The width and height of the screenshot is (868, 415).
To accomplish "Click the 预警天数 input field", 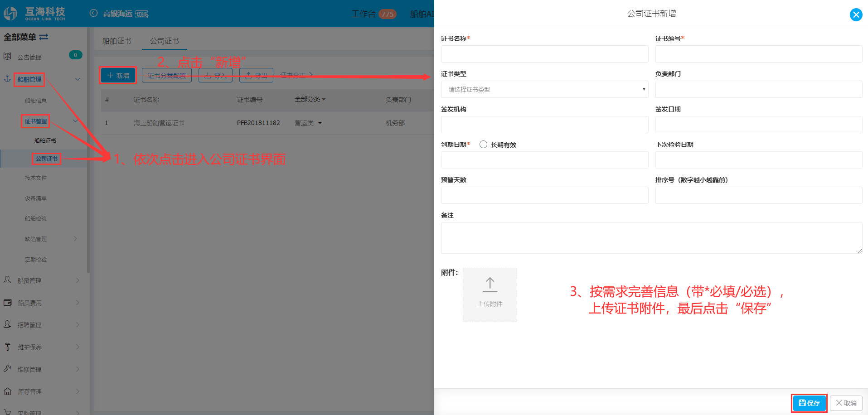I will pos(544,195).
